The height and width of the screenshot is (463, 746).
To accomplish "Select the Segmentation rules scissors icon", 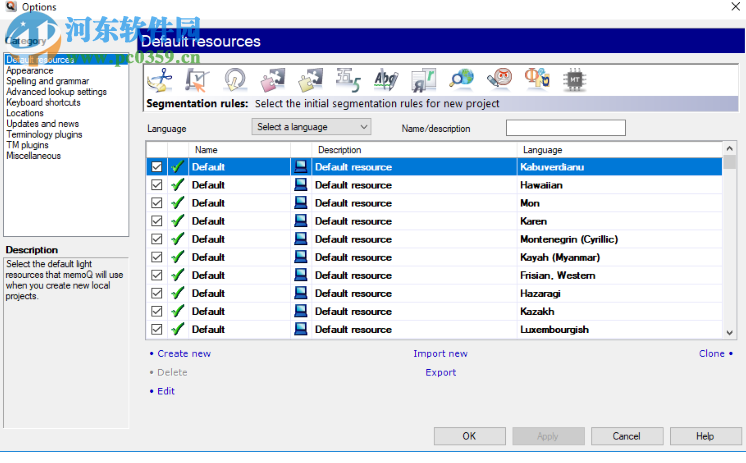I will (161, 80).
